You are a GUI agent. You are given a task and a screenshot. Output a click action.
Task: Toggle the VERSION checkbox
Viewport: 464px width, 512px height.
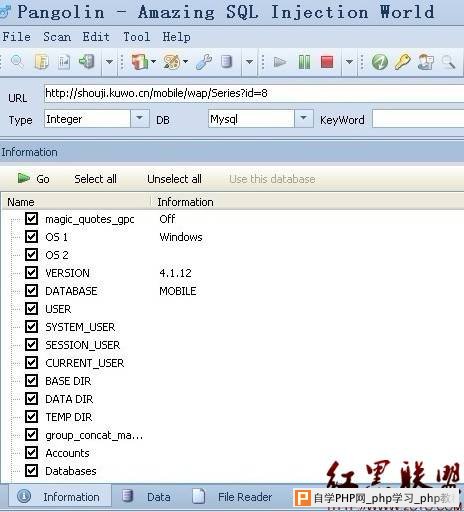click(31, 273)
